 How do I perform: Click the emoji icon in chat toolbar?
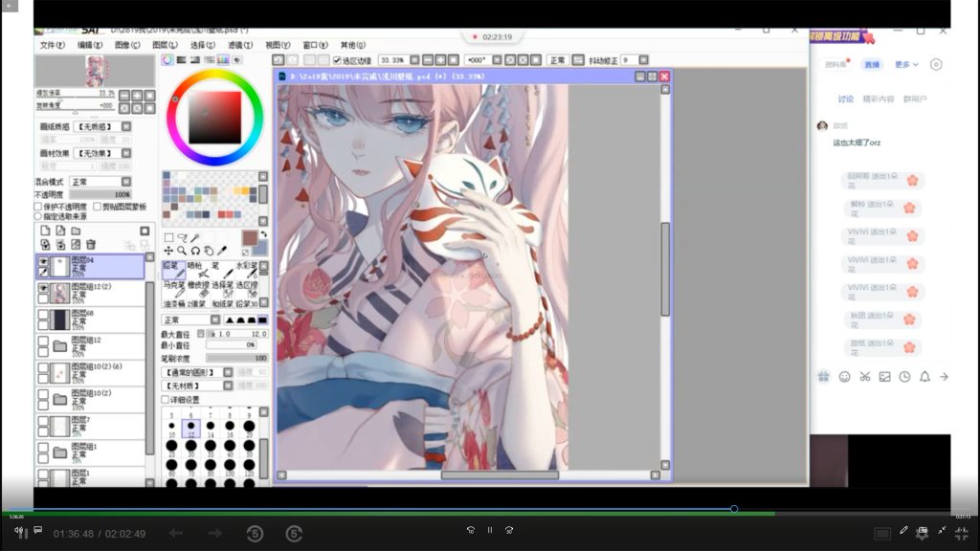coord(844,377)
